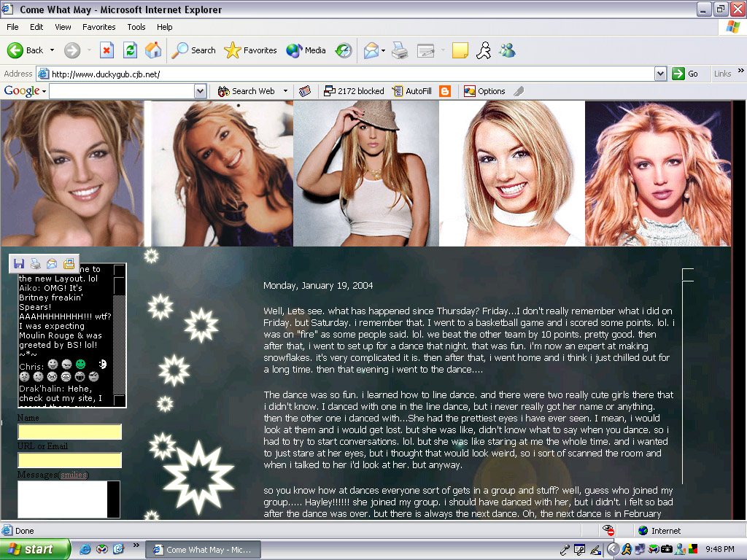Open the Search pane
The image size is (747, 560).
click(x=193, y=50)
